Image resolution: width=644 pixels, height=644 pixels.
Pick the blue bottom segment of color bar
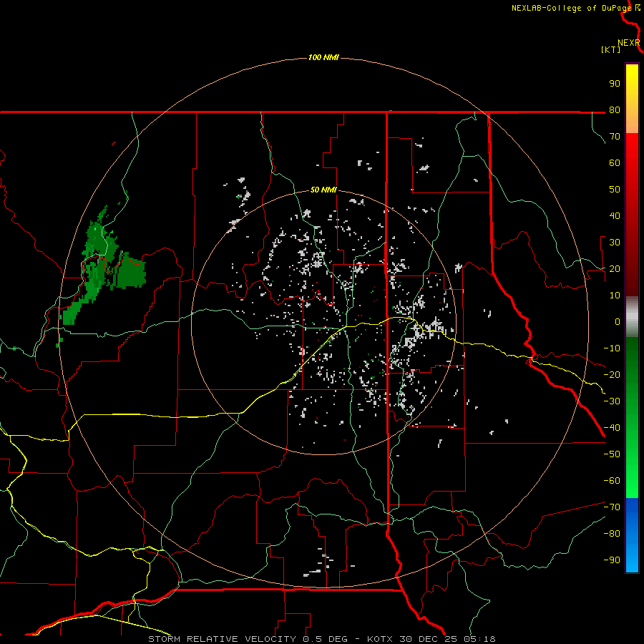pyautogui.click(x=632, y=535)
